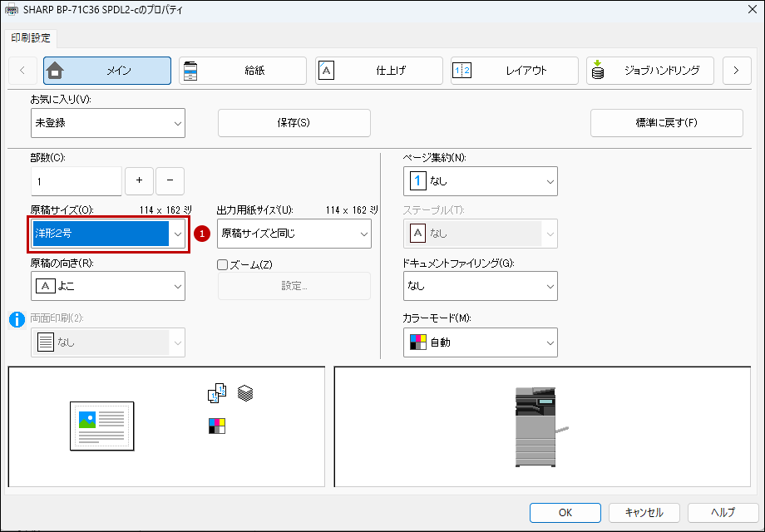Image resolution: width=765 pixels, height=532 pixels.
Task: Click the 標準に戻す button
Action: click(666, 123)
